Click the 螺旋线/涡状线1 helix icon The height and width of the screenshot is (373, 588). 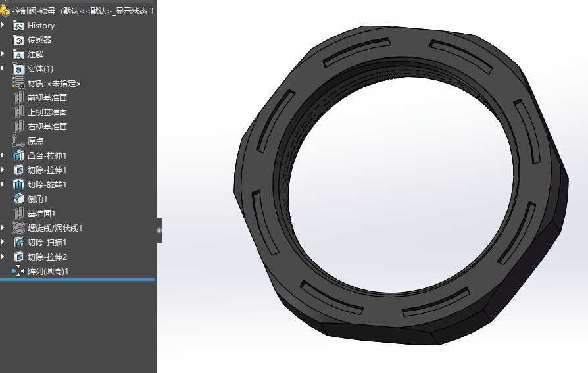tap(18, 228)
